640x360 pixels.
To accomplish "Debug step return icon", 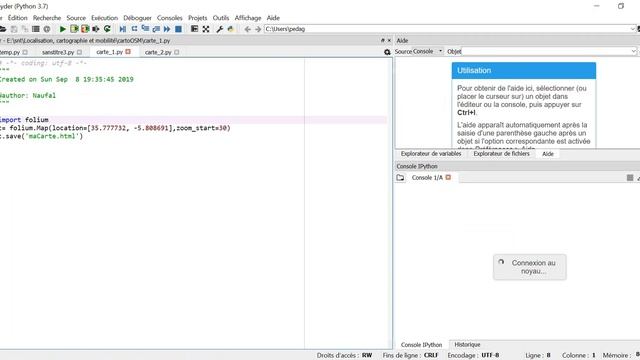I will 156,29.
